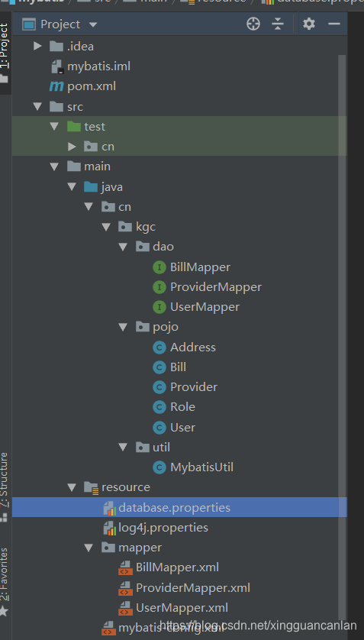The image size is (364, 640).
Task: Collapse the main folder arrow
Action: coord(55,166)
